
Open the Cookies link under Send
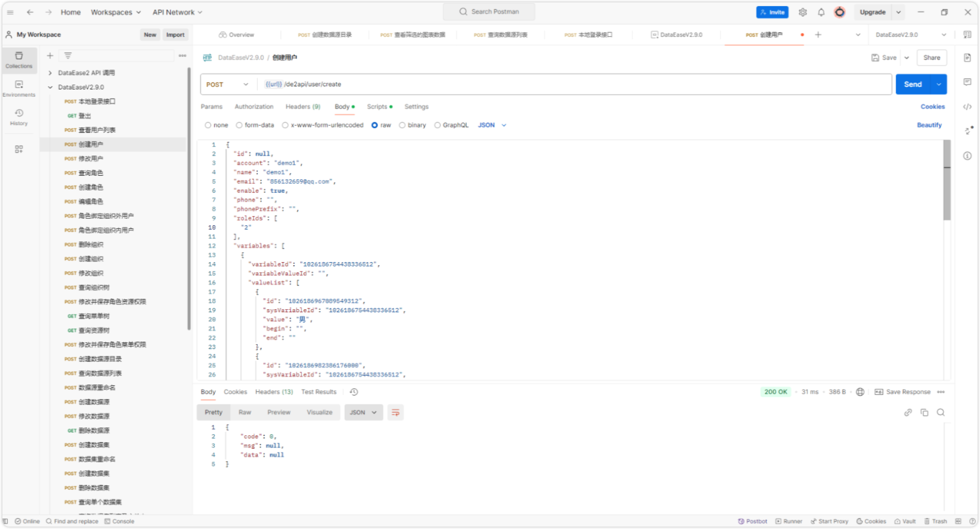point(933,107)
